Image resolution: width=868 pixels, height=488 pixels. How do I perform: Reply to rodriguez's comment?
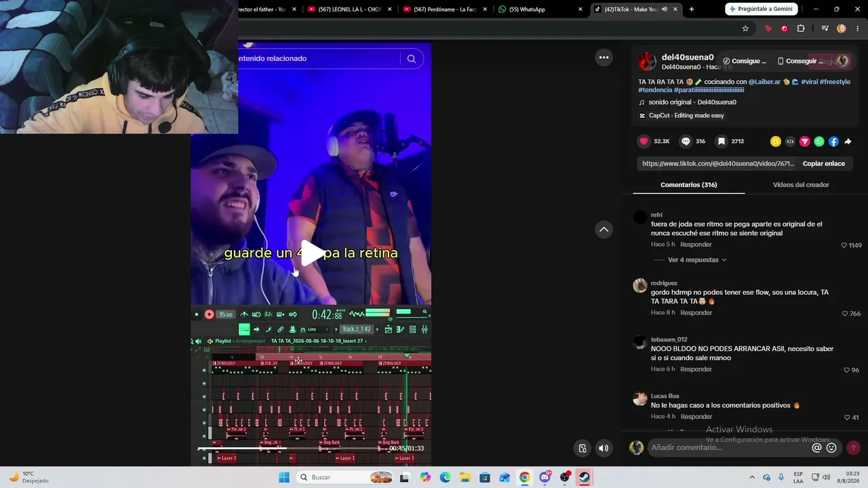point(696,313)
